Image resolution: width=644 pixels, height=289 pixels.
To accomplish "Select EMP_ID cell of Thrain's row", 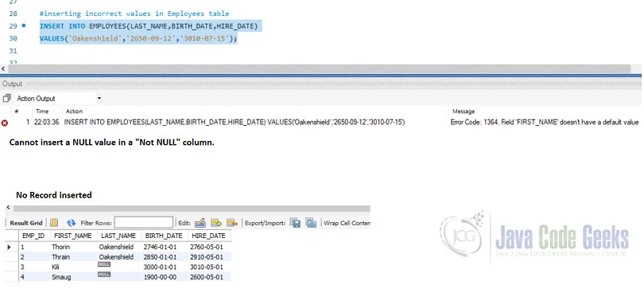I will pyautogui.click(x=34, y=257).
